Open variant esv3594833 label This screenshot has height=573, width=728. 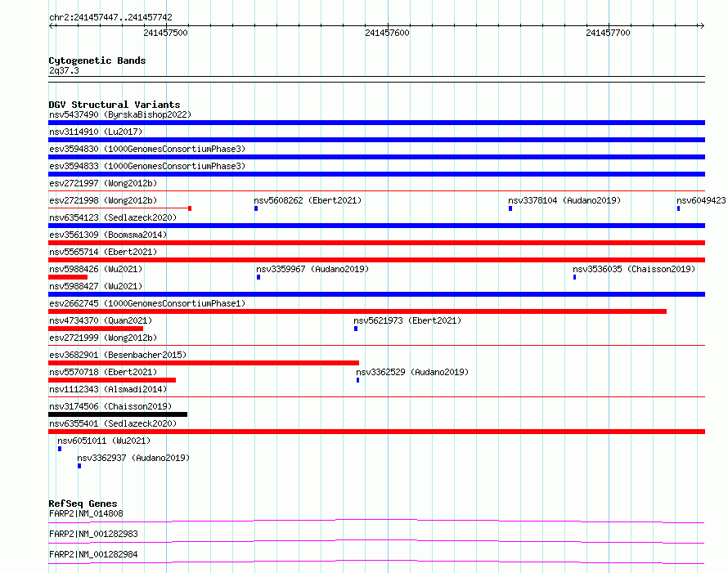147,166
